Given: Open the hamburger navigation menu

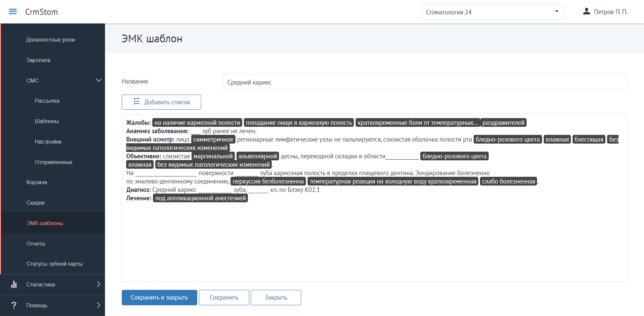Looking at the screenshot, I should [x=13, y=12].
